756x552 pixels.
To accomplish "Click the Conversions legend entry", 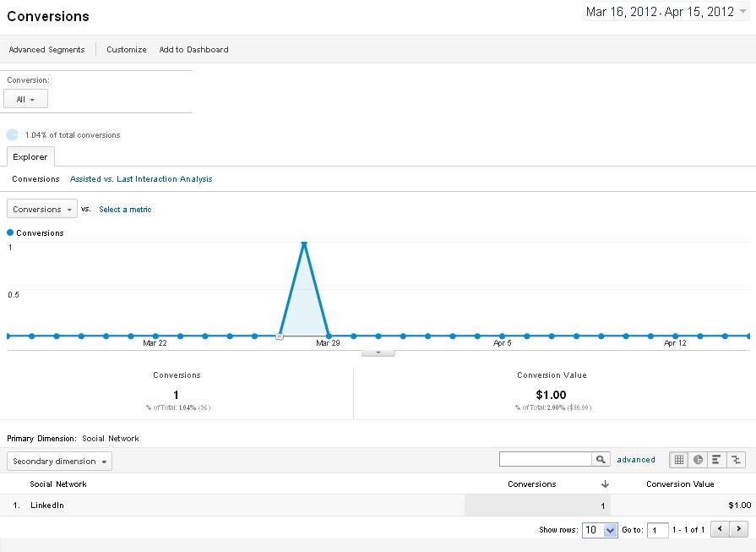I will [35, 232].
